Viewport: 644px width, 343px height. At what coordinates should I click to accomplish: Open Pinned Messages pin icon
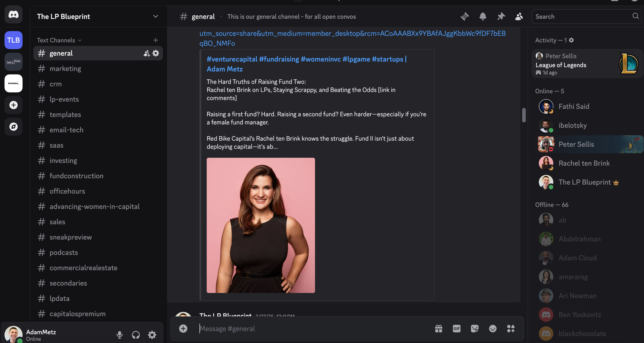click(x=501, y=16)
